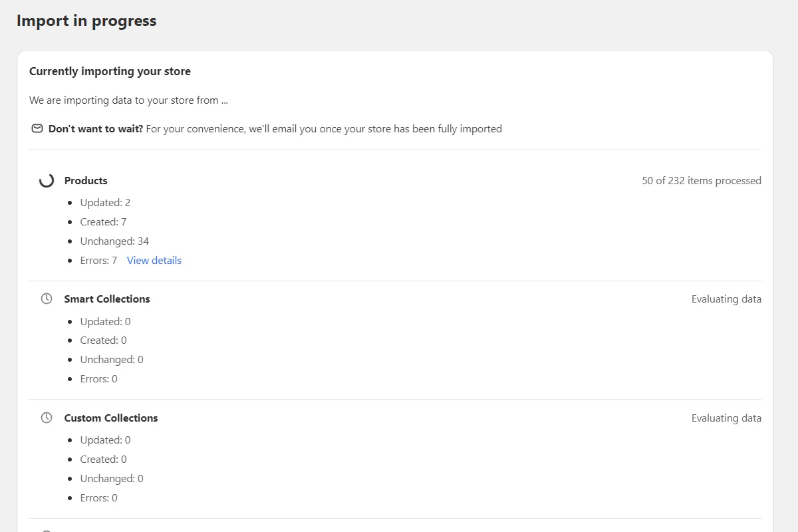The image size is (798, 532).
Task: Open View details for product errors
Action: [x=154, y=261]
